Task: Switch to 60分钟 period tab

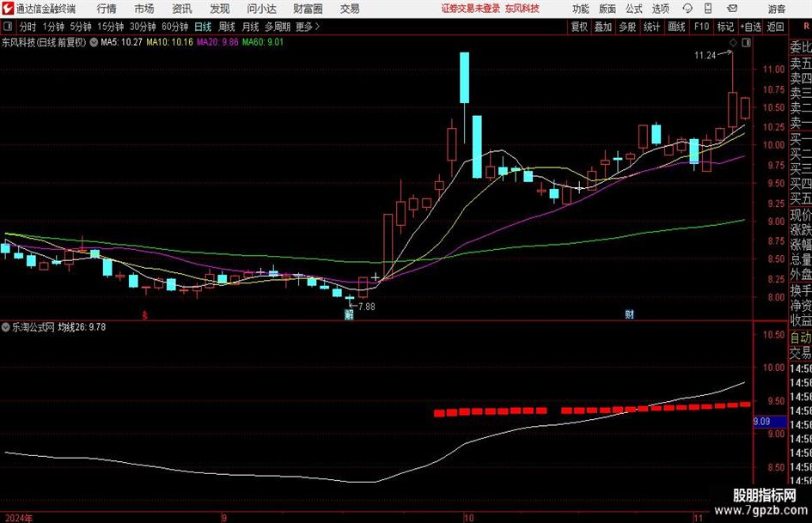Action: coord(175,27)
